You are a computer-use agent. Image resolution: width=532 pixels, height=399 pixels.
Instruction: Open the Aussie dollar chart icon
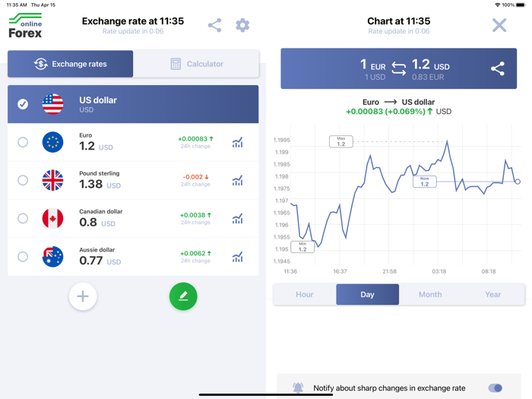237,257
